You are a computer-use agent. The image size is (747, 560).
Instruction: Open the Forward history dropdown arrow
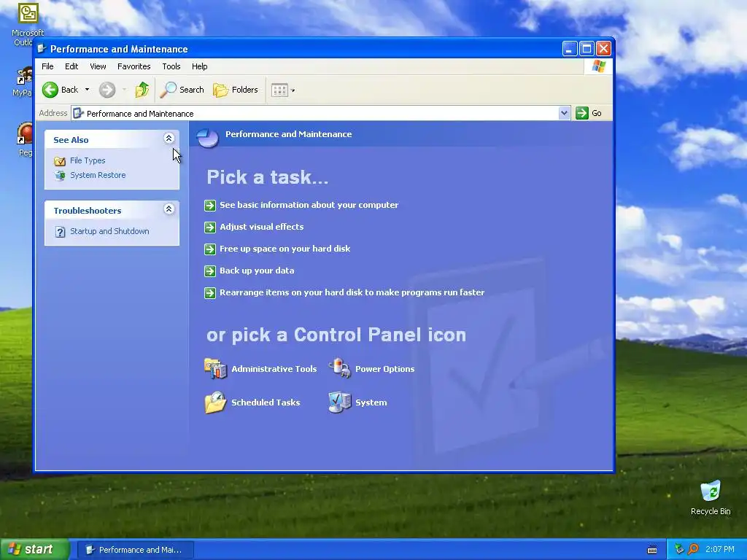click(x=124, y=90)
